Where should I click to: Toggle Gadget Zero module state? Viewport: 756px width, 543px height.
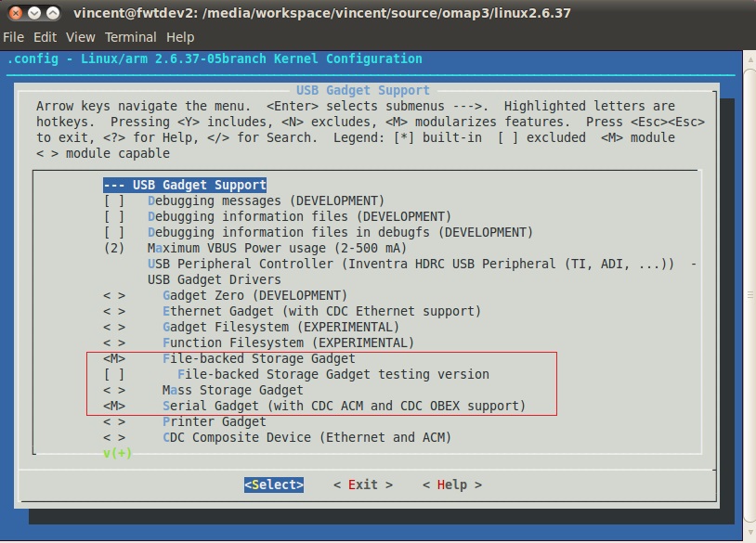[114, 296]
